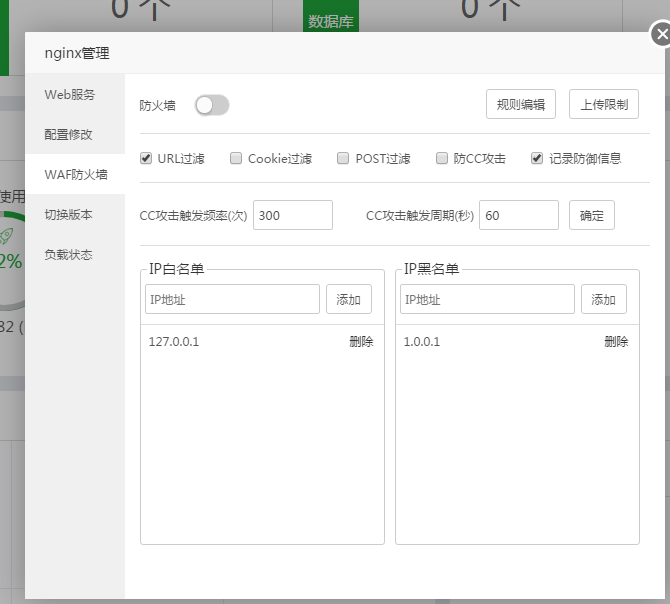Delete 127.0.0.1 from the whitelist

[x=361, y=342]
